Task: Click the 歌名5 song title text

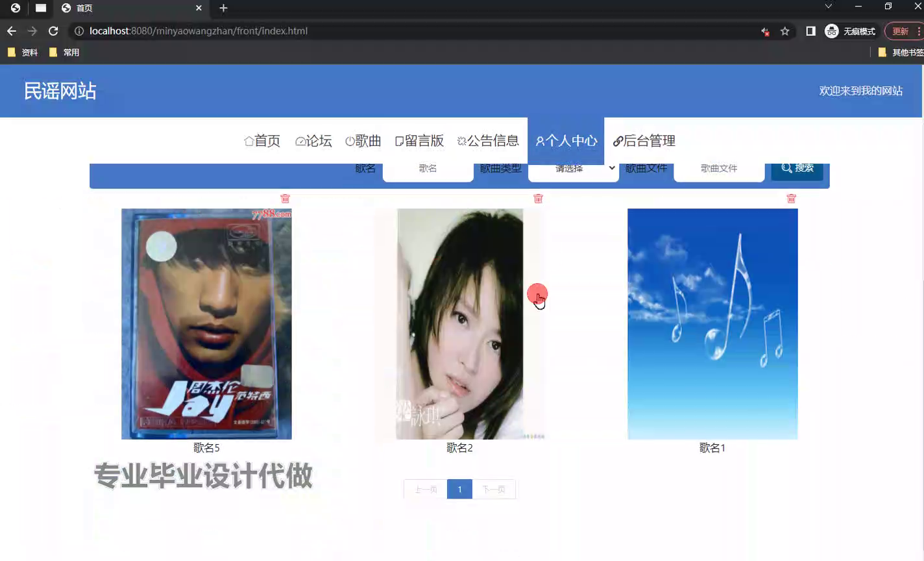Action: click(x=206, y=448)
